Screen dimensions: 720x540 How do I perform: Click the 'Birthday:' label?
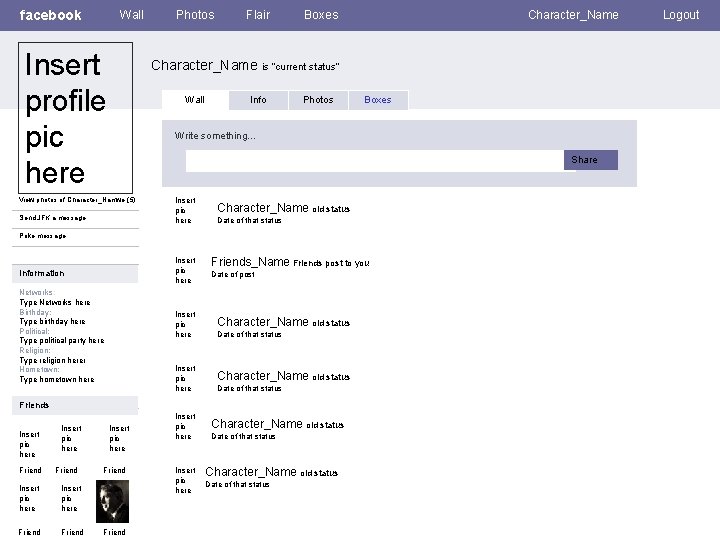(35, 312)
